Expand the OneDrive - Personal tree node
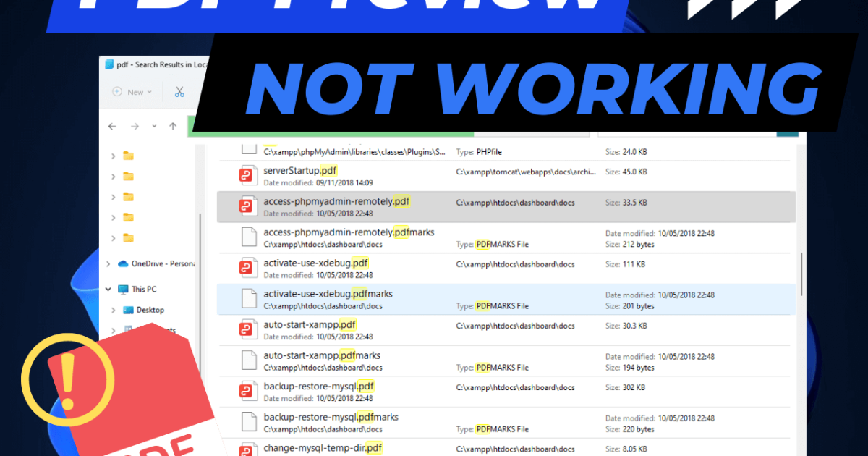Viewport: 868px width, 456px height. (109, 263)
